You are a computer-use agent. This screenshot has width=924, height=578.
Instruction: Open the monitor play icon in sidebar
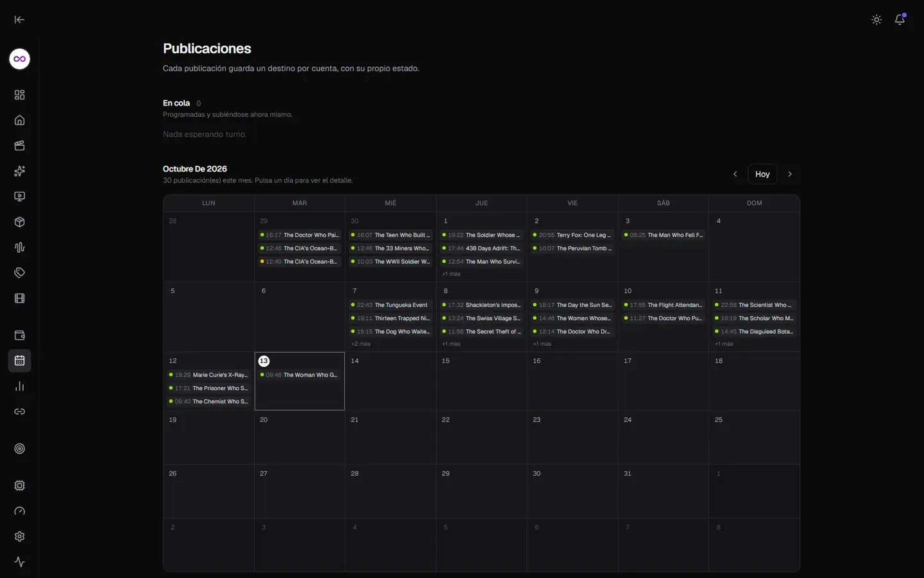(x=20, y=197)
